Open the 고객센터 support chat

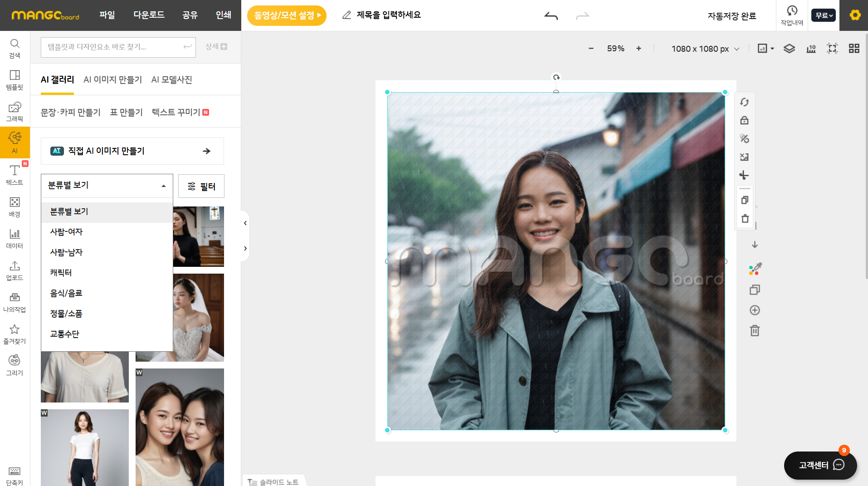coord(820,465)
